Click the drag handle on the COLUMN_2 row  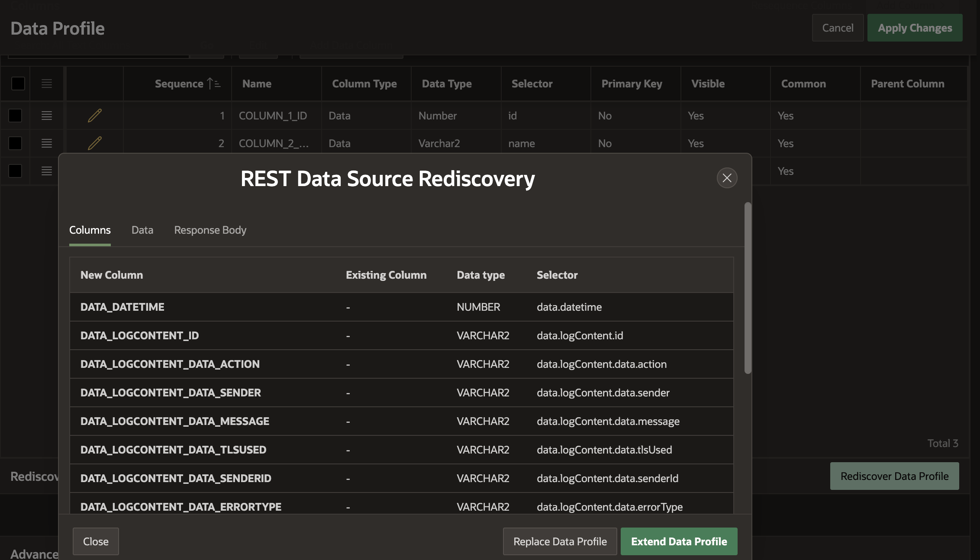click(x=46, y=143)
